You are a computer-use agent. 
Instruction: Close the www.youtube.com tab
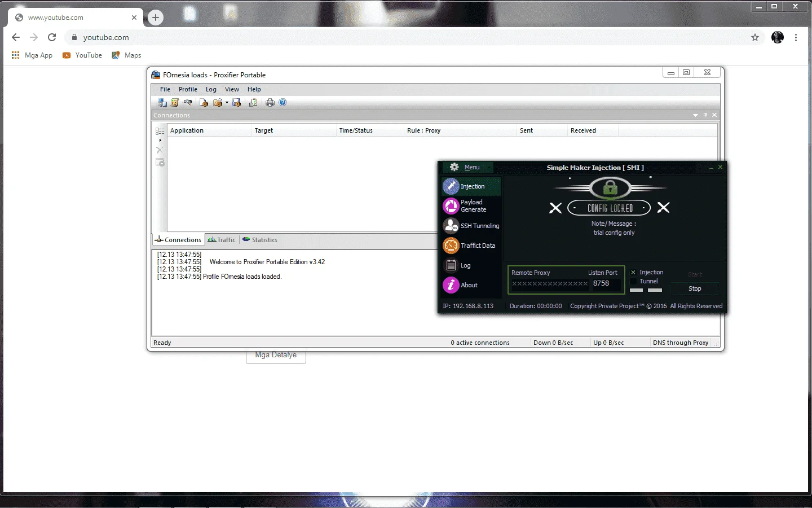click(134, 17)
